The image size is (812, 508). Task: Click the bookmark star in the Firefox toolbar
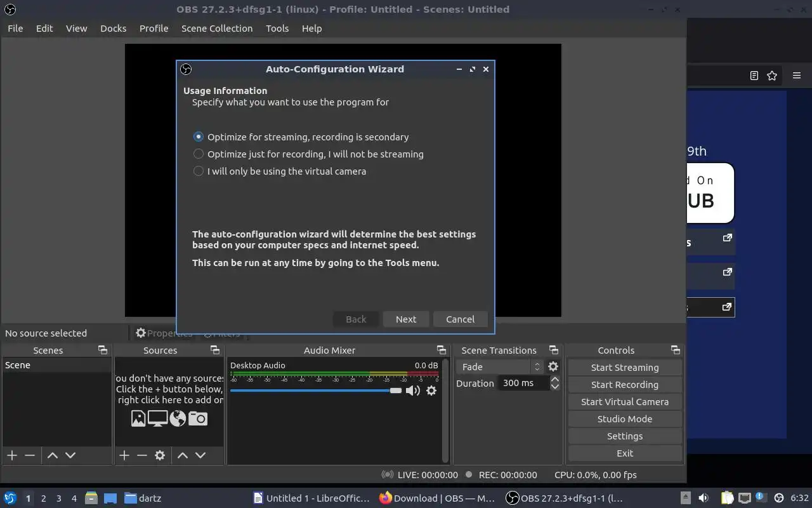point(772,76)
